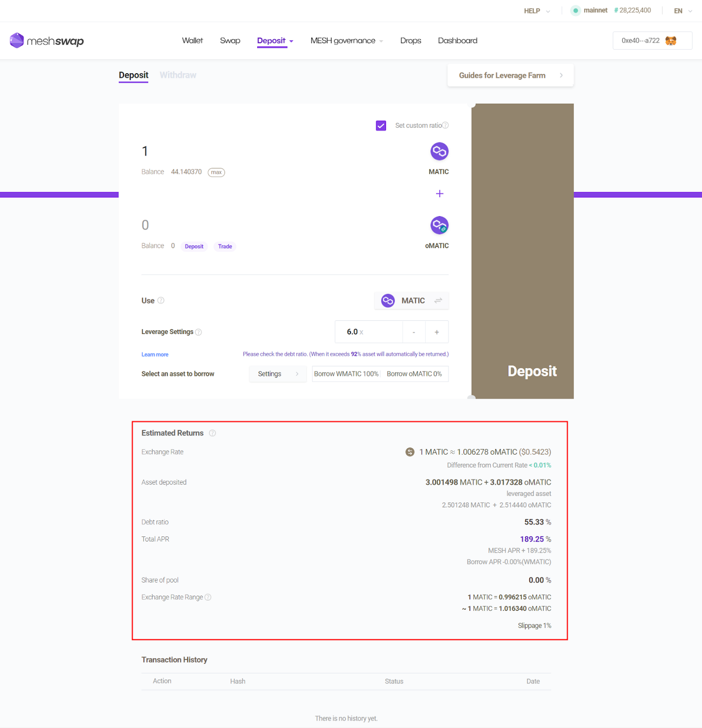Open the Dashboard menu item
The height and width of the screenshot is (728, 702).
tap(458, 41)
